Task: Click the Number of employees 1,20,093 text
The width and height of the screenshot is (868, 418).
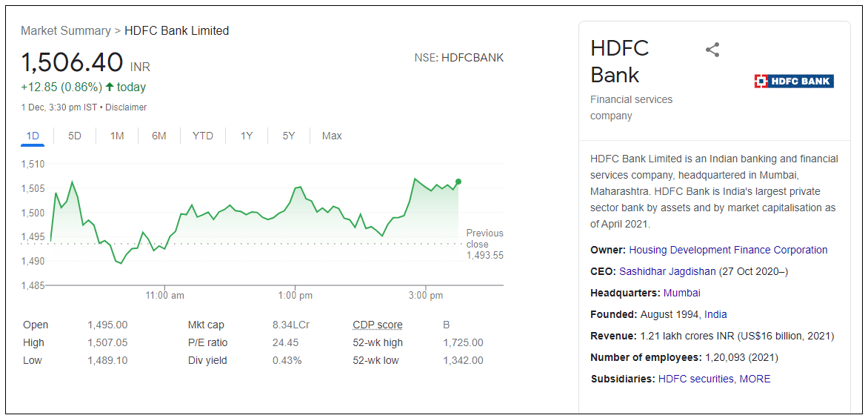Action: pos(684,358)
